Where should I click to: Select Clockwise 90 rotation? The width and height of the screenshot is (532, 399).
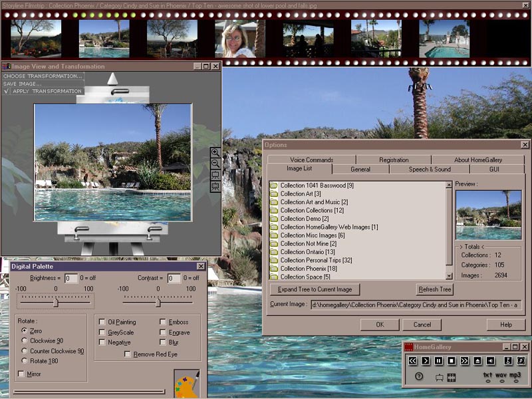[x=24, y=340]
